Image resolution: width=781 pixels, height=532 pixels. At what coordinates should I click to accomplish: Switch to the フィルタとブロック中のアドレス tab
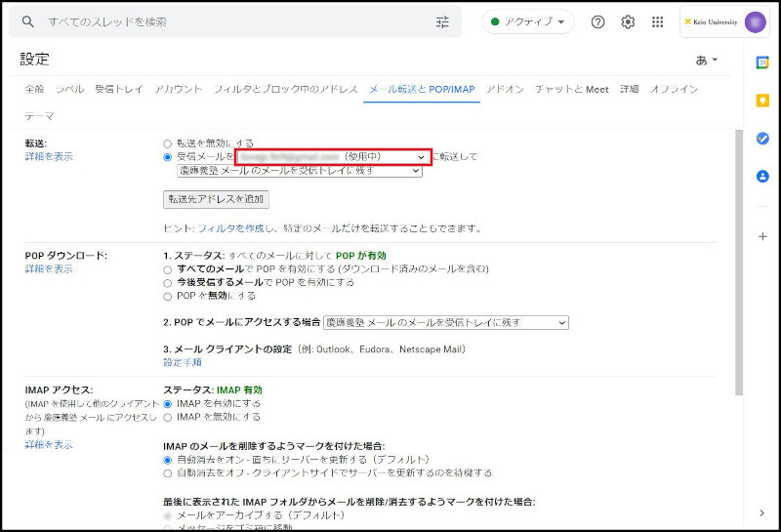coord(286,89)
